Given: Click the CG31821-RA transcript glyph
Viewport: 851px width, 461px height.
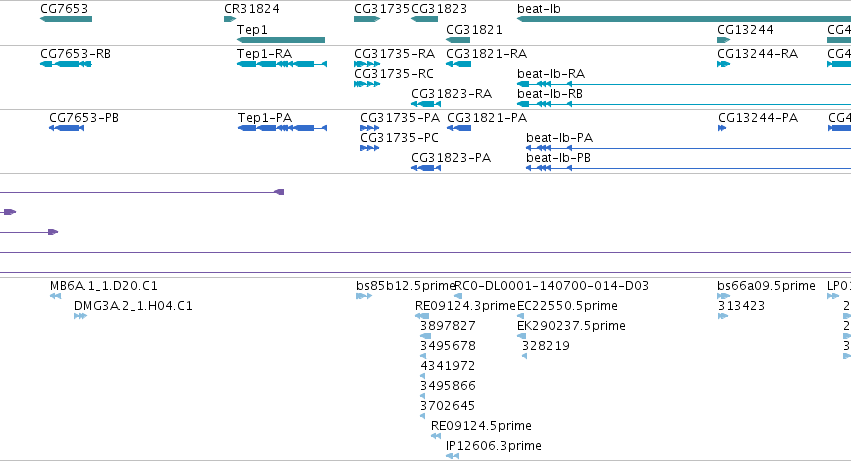Looking at the screenshot, I should point(459,64).
